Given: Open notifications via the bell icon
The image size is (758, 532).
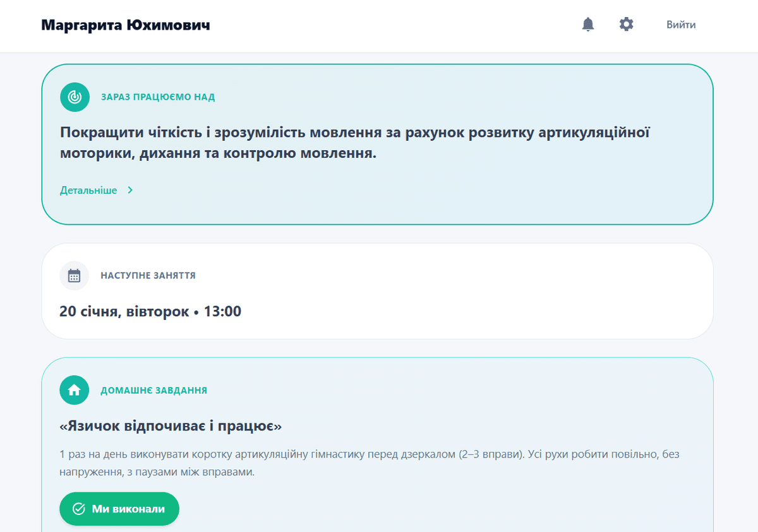Looking at the screenshot, I should point(588,25).
